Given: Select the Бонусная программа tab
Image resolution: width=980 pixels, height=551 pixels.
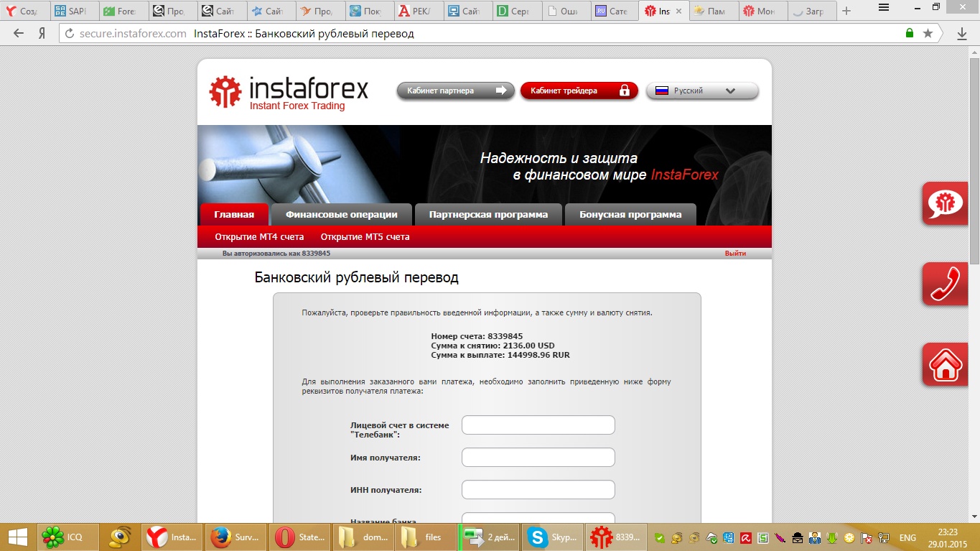Looking at the screenshot, I should point(630,215).
